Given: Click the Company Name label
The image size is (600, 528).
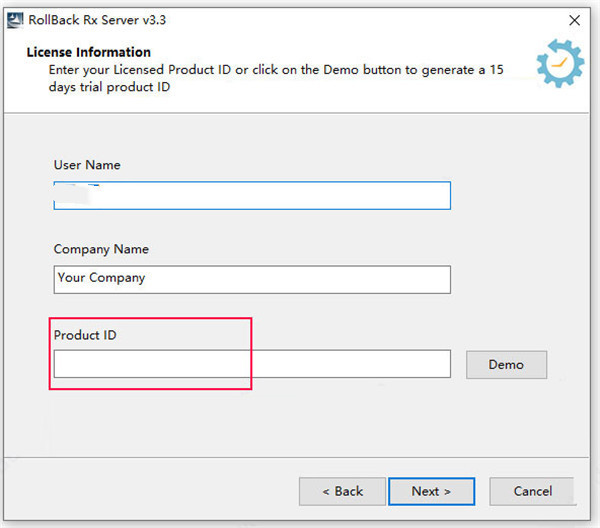Looking at the screenshot, I should [101, 249].
